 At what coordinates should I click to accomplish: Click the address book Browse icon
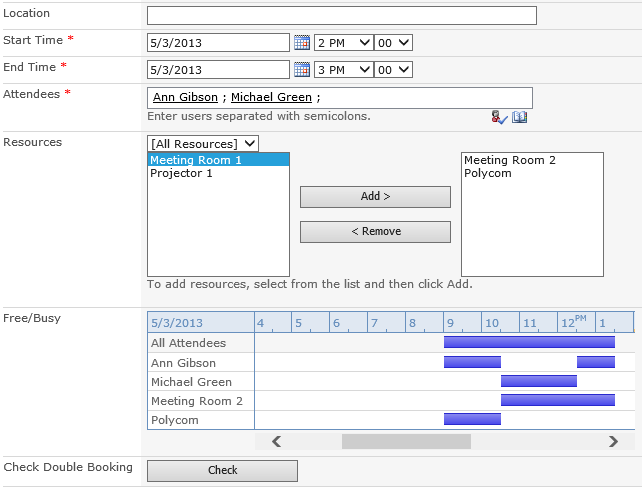coord(519,117)
